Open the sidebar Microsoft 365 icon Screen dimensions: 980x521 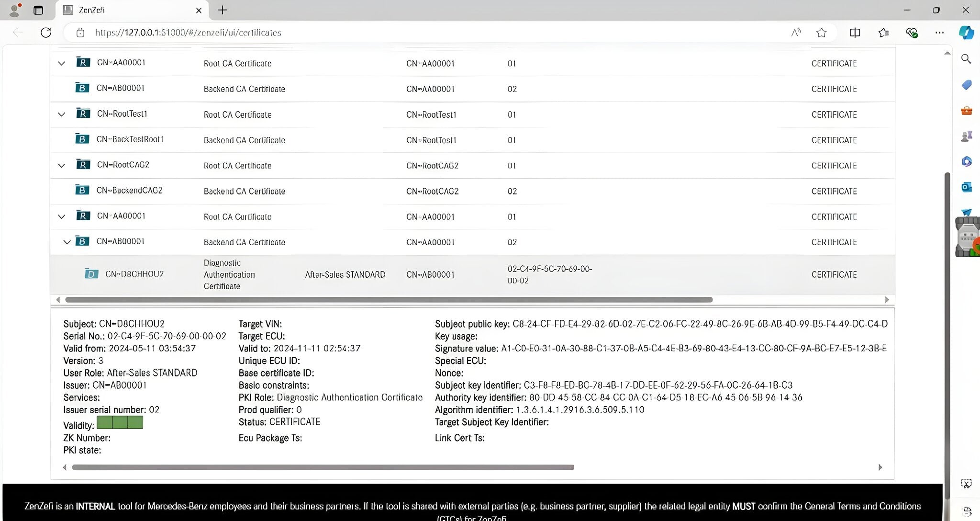(966, 161)
